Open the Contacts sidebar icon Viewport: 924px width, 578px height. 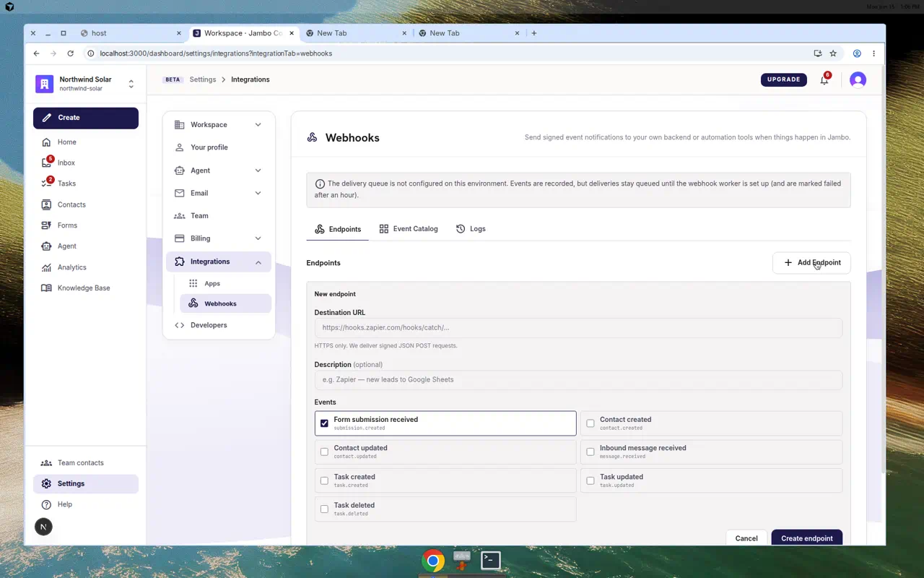[x=46, y=204]
